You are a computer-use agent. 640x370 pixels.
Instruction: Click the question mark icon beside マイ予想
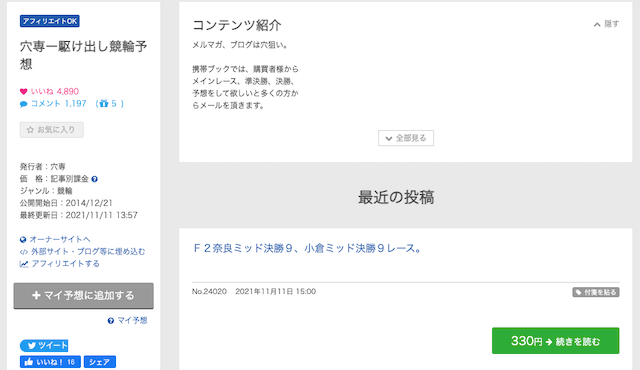click(x=111, y=321)
